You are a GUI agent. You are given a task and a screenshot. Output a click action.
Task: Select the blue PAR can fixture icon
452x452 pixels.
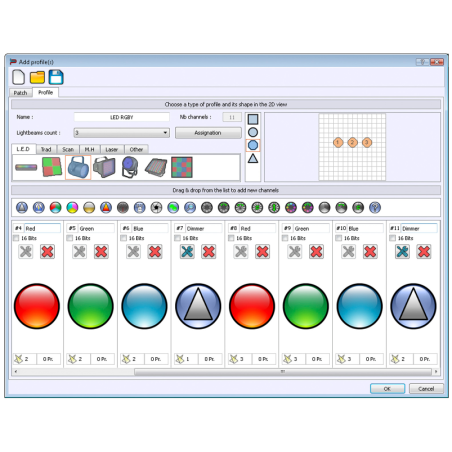[x=78, y=167]
